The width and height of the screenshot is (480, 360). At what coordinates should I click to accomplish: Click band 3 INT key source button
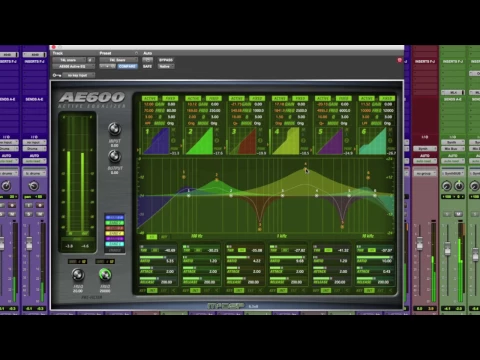pyautogui.click(x=239, y=291)
